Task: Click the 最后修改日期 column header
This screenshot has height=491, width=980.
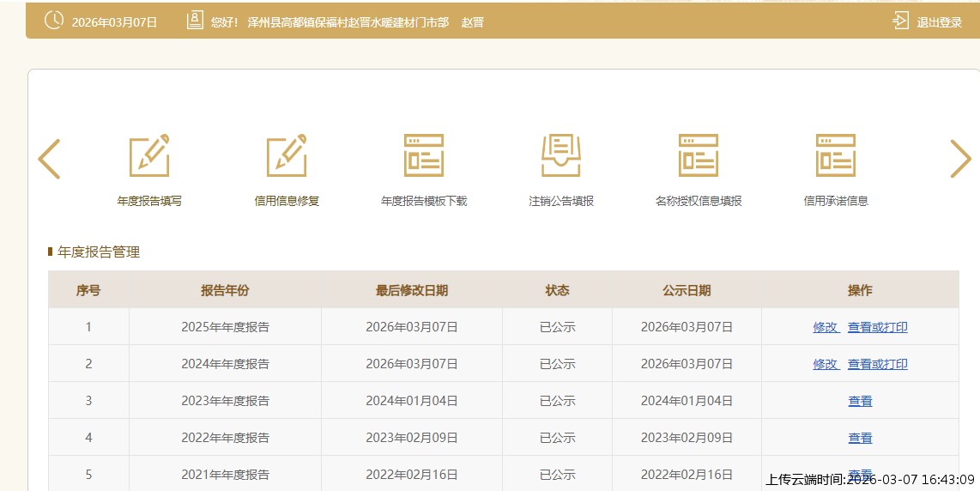Action: (x=411, y=290)
